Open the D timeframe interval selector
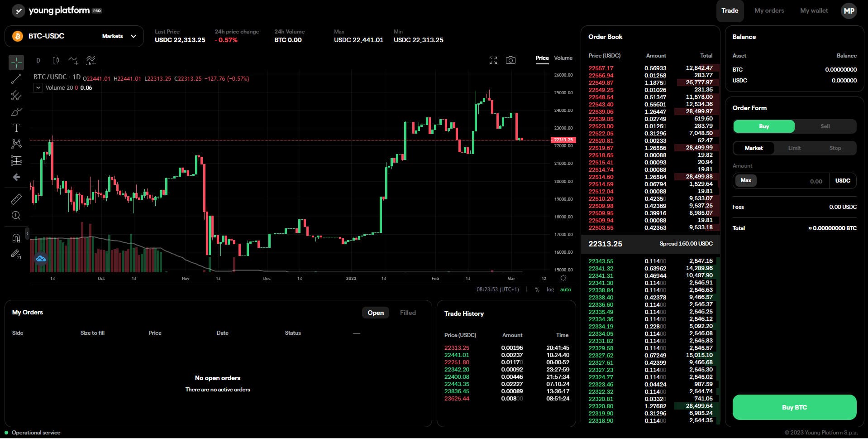The image size is (868, 439). click(x=38, y=60)
